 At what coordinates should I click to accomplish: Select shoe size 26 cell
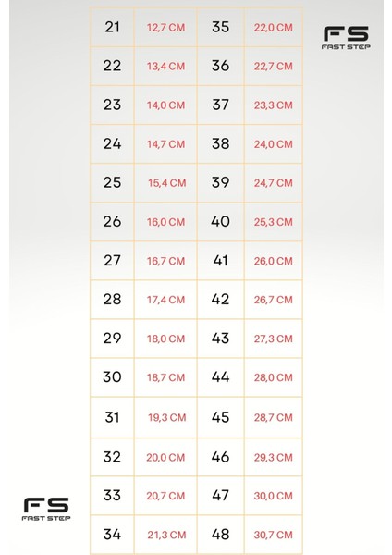112,222
